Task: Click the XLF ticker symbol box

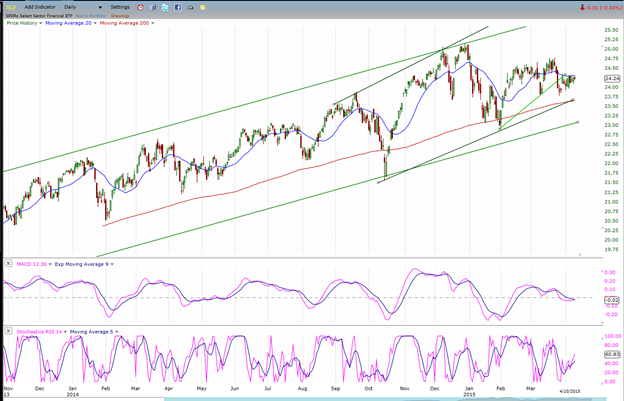Action: (12, 8)
